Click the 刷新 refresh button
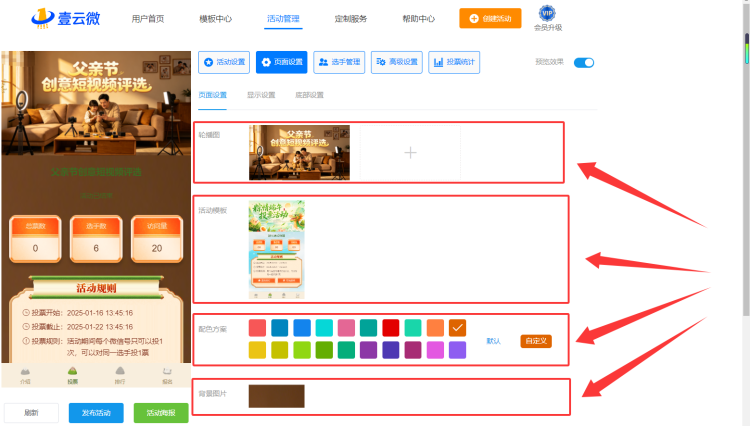 (32, 413)
